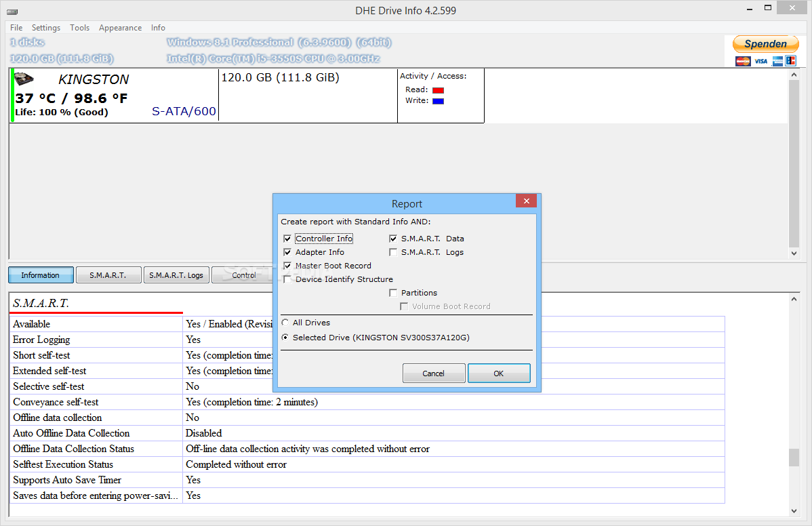The width and height of the screenshot is (812, 526).
Task: Switch to the S.M.A.R.T. Logs tab
Action: pos(176,275)
